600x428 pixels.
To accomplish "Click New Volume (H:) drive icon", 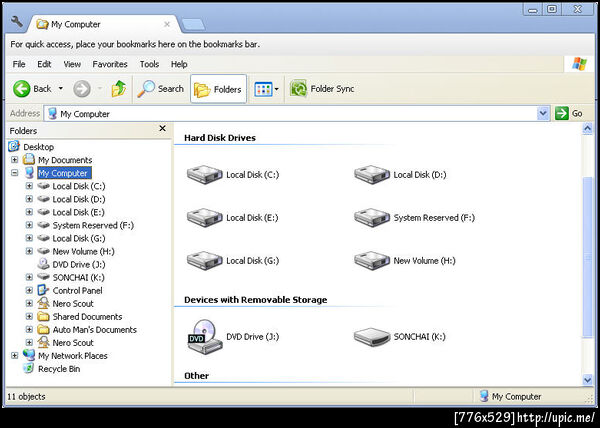I will (372, 260).
